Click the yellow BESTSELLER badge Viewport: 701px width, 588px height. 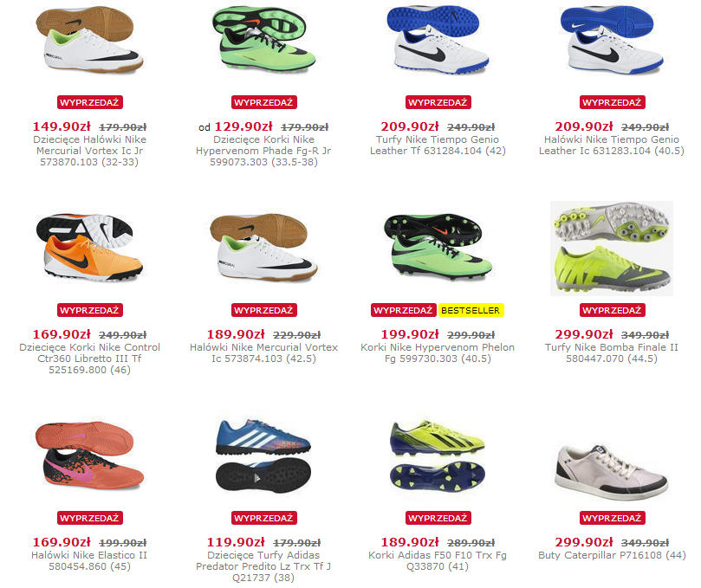tap(471, 310)
